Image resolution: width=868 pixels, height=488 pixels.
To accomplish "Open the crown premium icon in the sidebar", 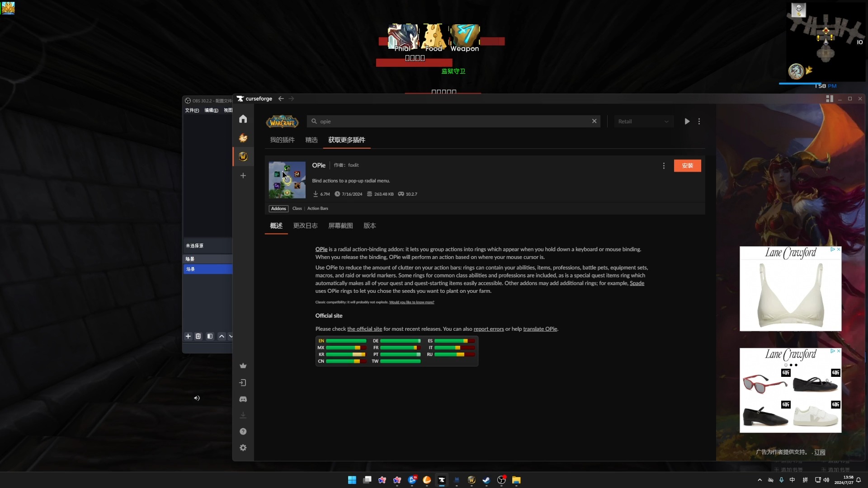I will tap(243, 366).
